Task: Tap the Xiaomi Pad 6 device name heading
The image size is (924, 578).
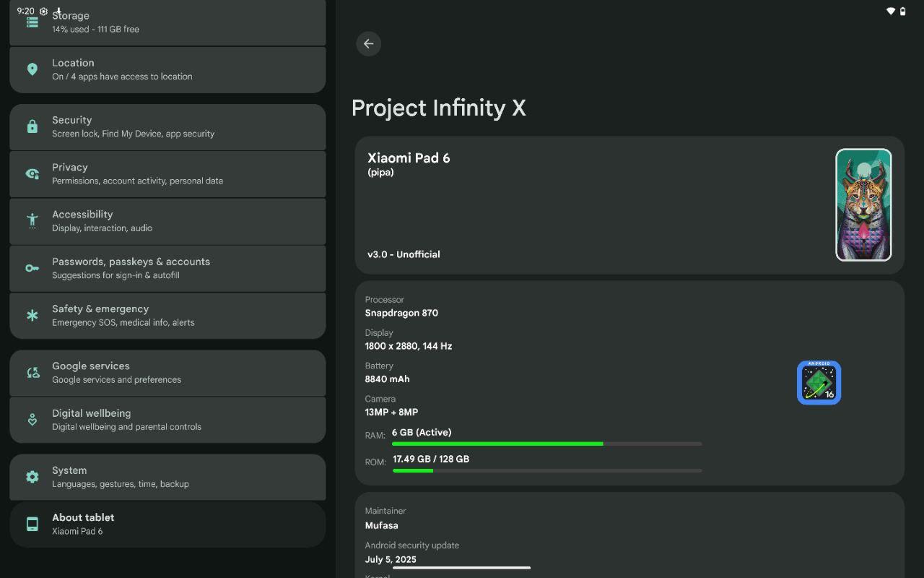Action: point(409,158)
